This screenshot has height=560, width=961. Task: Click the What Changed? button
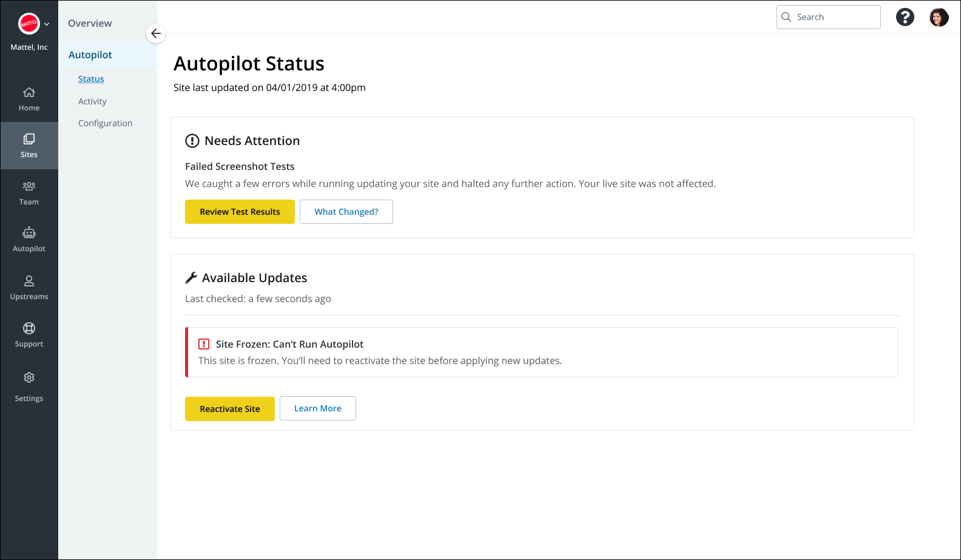pos(346,212)
